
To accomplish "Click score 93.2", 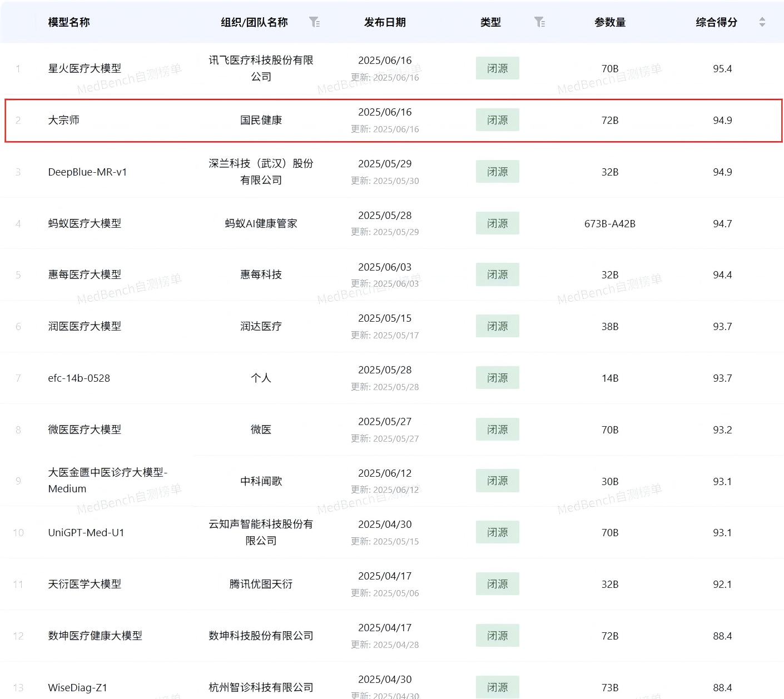I will 722,430.
